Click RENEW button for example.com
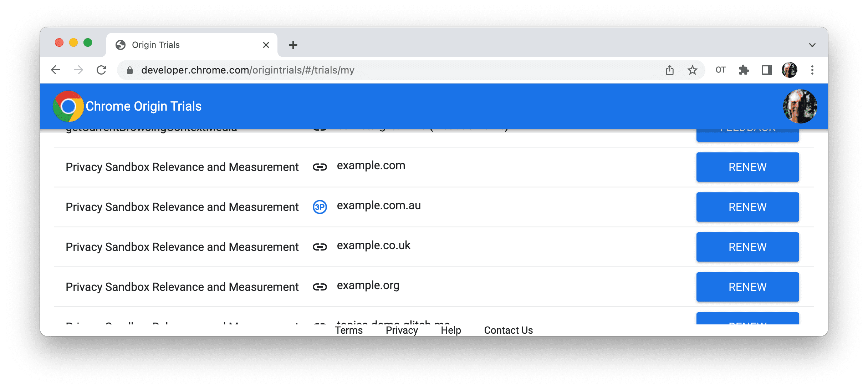Screen dimensions: 868x389 tap(748, 167)
